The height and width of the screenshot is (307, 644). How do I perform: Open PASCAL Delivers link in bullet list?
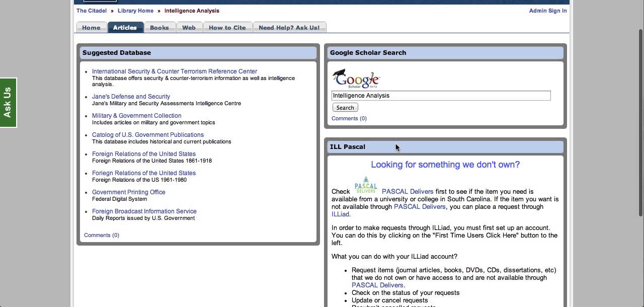click(x=377, y=285)
